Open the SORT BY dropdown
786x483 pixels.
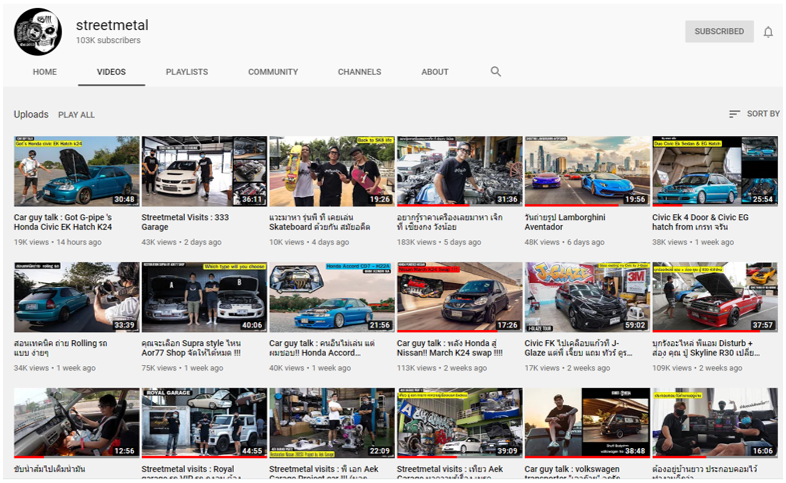pyautogui.click(x=754, y=114)
